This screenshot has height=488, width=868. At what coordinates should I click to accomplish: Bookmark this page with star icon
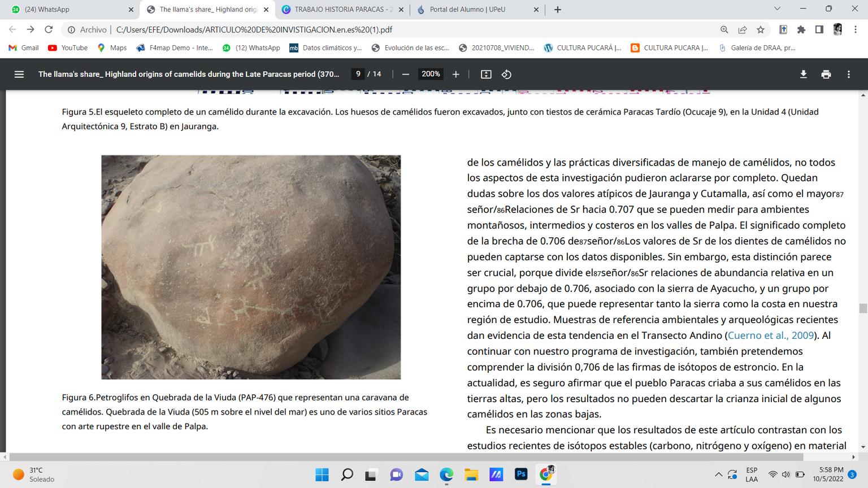[x=761, y=29]
